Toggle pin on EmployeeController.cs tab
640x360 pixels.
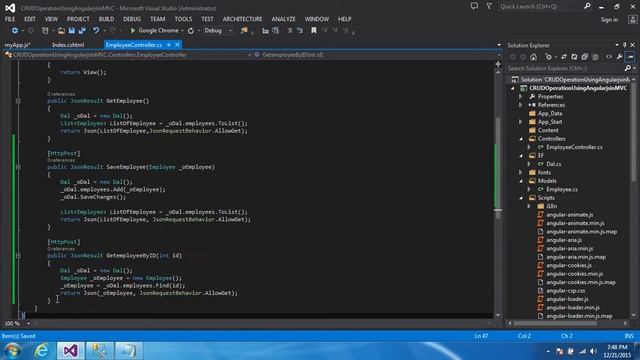(x=169, y=44)
